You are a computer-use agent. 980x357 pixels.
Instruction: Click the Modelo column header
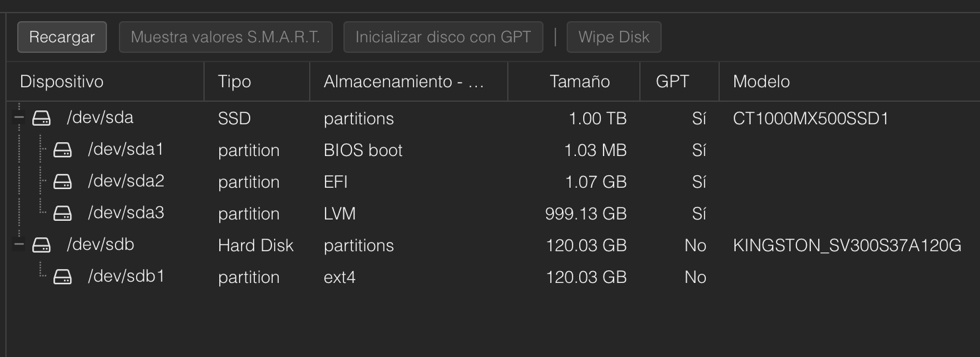[x=761, y=82]
